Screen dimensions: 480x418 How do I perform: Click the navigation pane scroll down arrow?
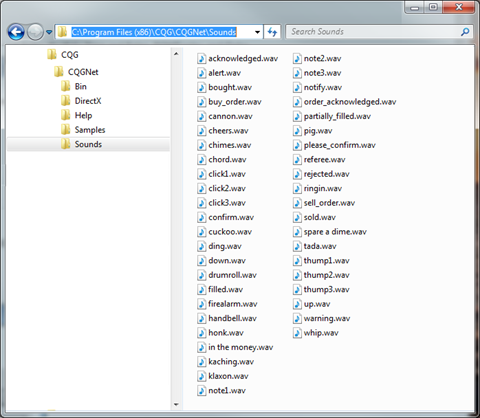coord(176,405)
